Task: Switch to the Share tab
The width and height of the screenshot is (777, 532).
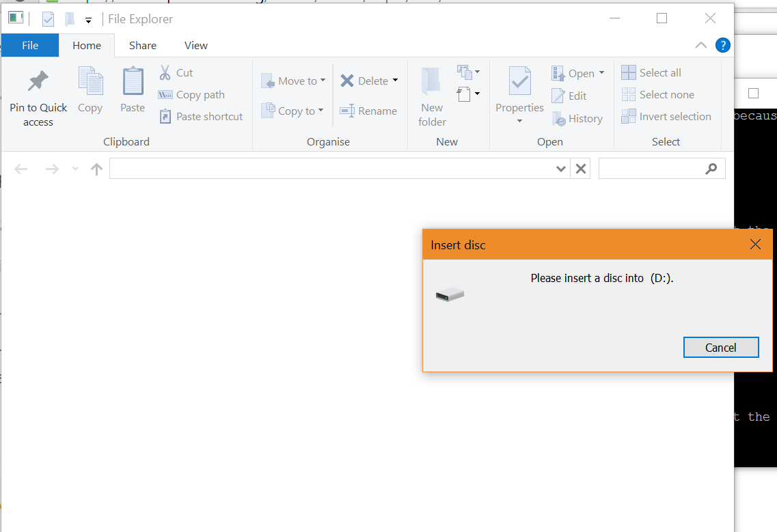Action: tap(143, 45)
